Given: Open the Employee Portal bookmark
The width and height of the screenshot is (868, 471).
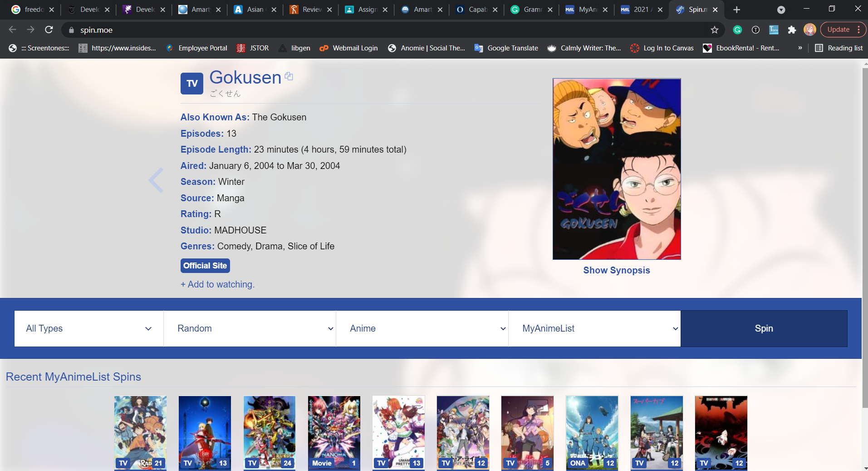Looking at the screenshot, I should pyautogui.click(x=197, y=48).
